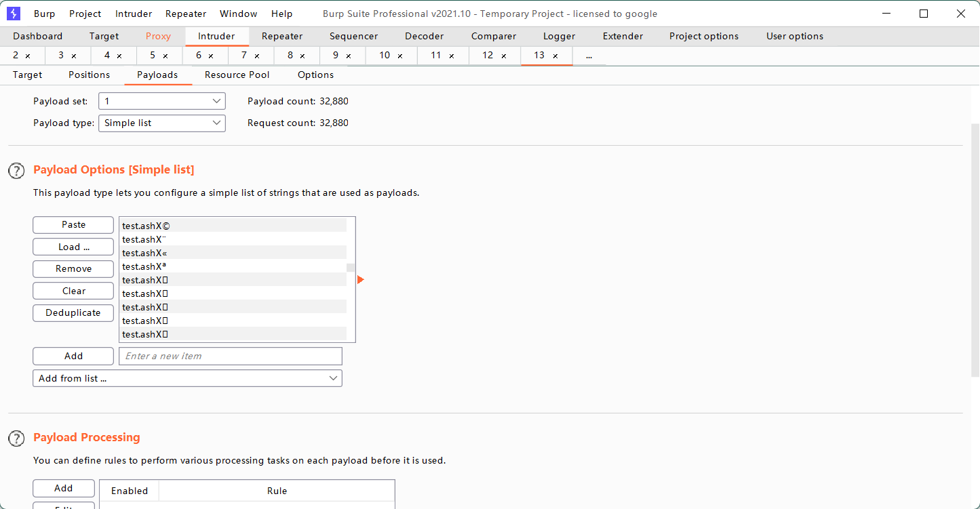980x509 pixels.
Task: Click the Paste button
Action: point(73,225)
